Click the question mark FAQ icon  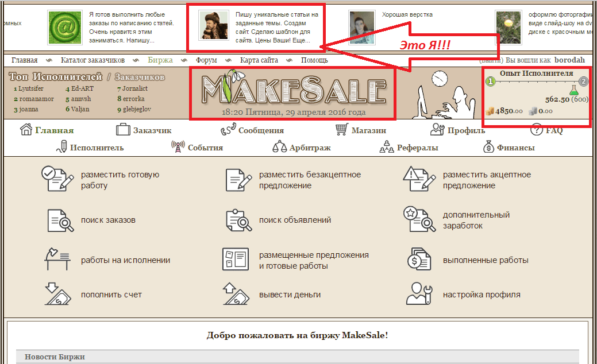pyautogui.click(x=537, y=129)
